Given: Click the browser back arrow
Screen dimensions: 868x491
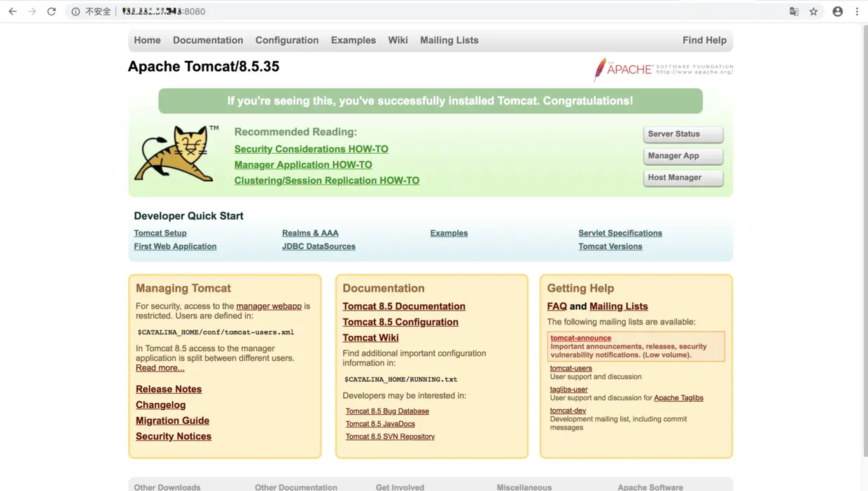Looking at the screenshot, I should point(13,11).
